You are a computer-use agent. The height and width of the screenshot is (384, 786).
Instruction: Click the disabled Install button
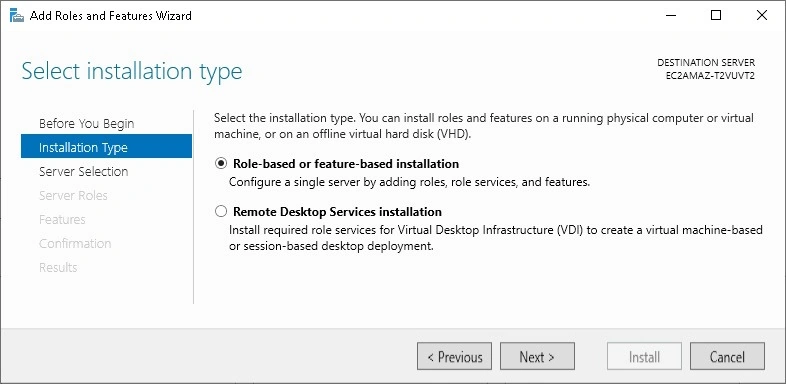click(645, 357)
